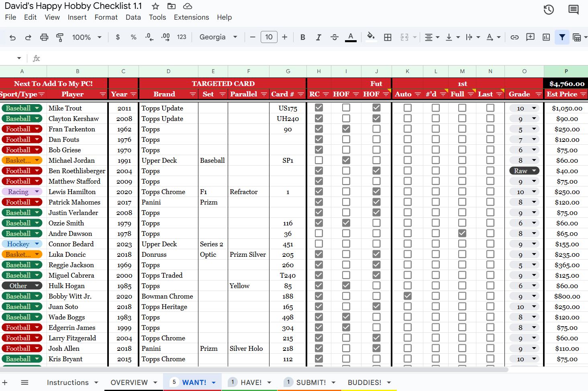Open the Extensions menu
Viewport: 588px width, 391px height.
tap(191, 17)
